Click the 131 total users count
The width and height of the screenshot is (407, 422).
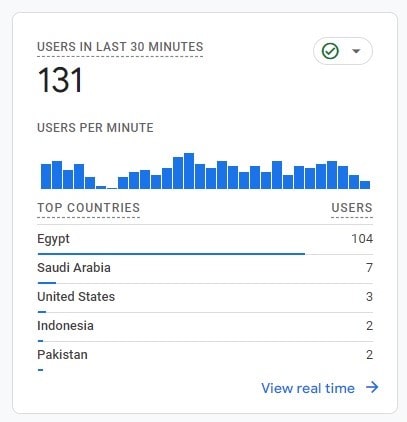click(60, 80)
